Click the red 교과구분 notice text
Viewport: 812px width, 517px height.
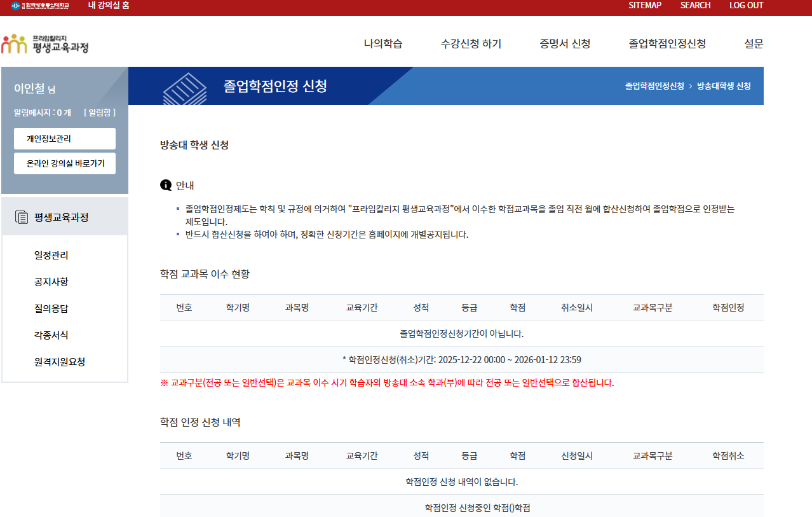point(388,383)
